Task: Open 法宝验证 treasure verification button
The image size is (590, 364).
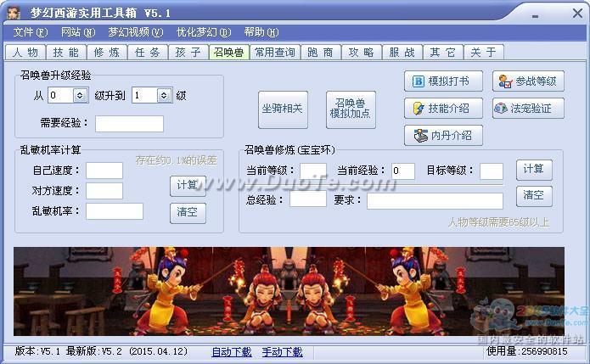Action: [528, 109]
